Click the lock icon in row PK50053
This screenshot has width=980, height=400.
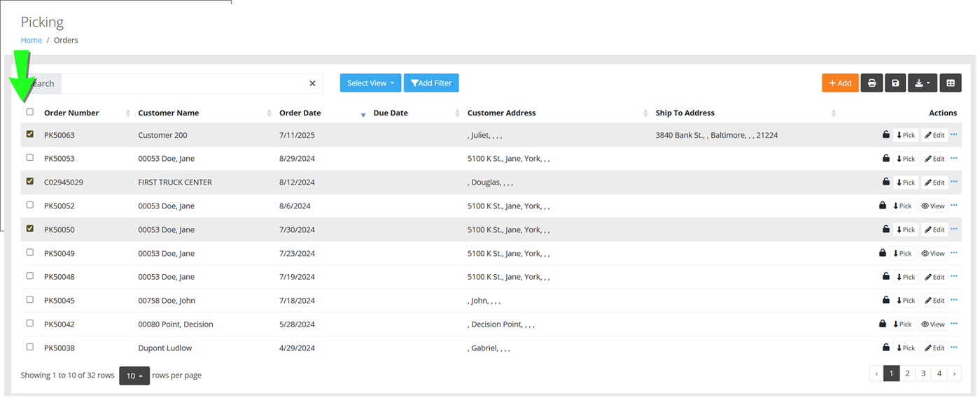coord(885,159)
